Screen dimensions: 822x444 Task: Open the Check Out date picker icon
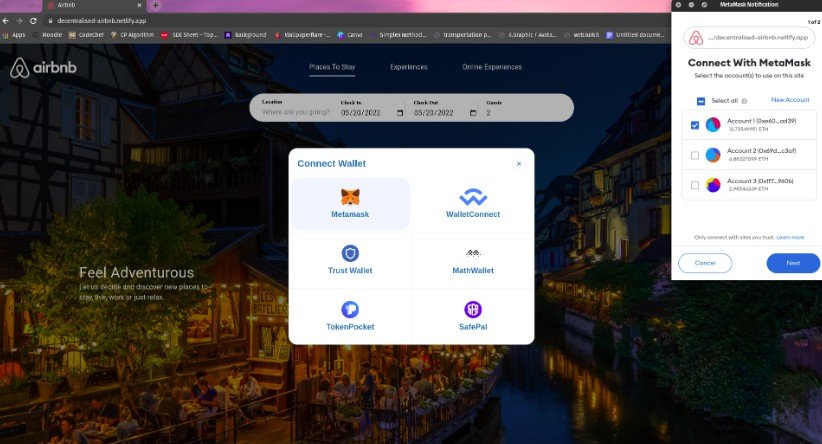coord(473,113)
